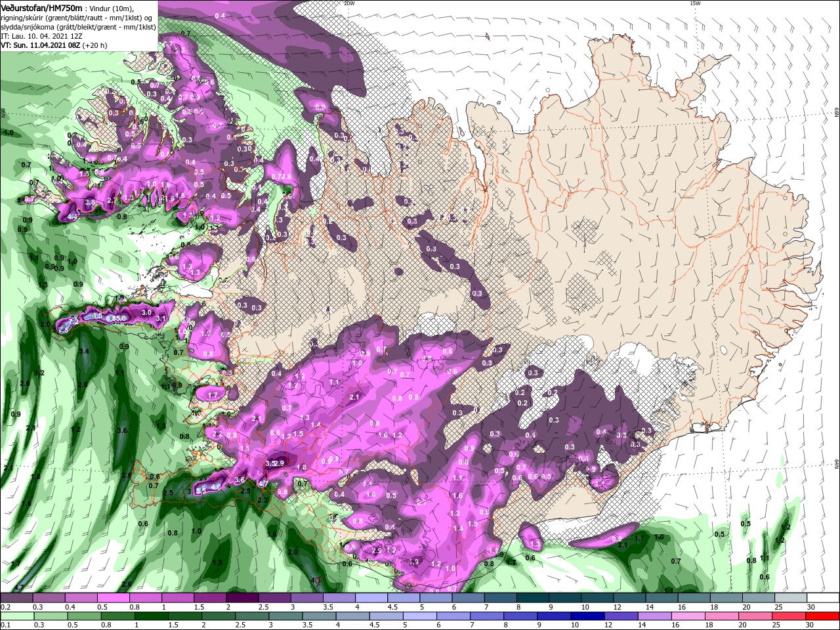Click the '3.1' precipitation value on map

[x=161, y=318]
